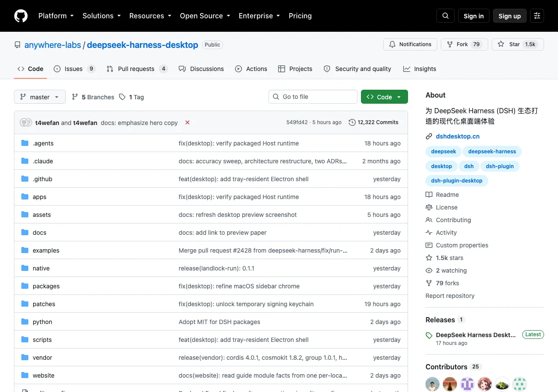Fork the repository with the Fork button

click(x=464, y=44)
